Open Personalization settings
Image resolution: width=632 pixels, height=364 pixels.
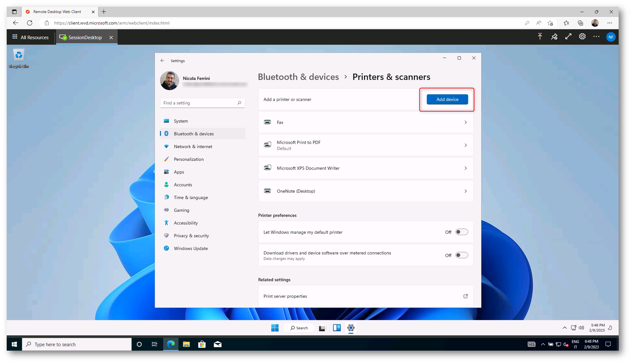click(202, 159)
